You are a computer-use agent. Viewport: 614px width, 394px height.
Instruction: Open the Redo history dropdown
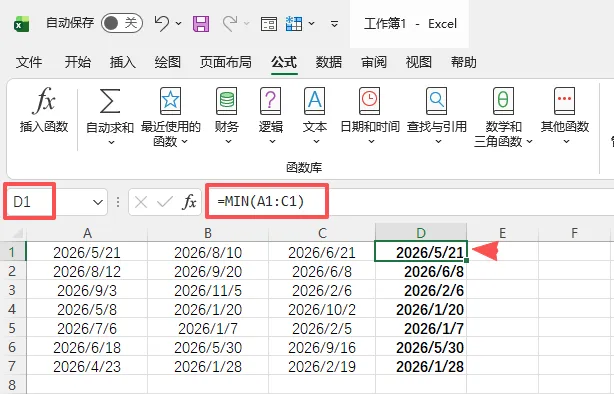click(247, 23)
